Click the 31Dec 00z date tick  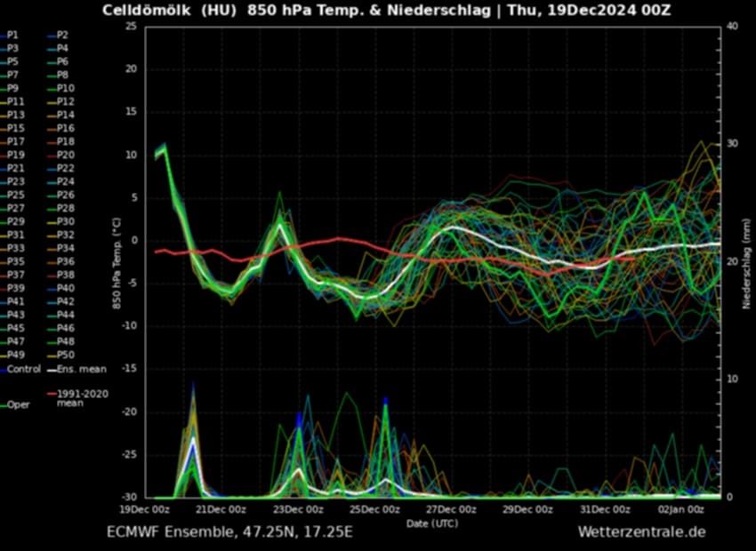tap(605, 509)
